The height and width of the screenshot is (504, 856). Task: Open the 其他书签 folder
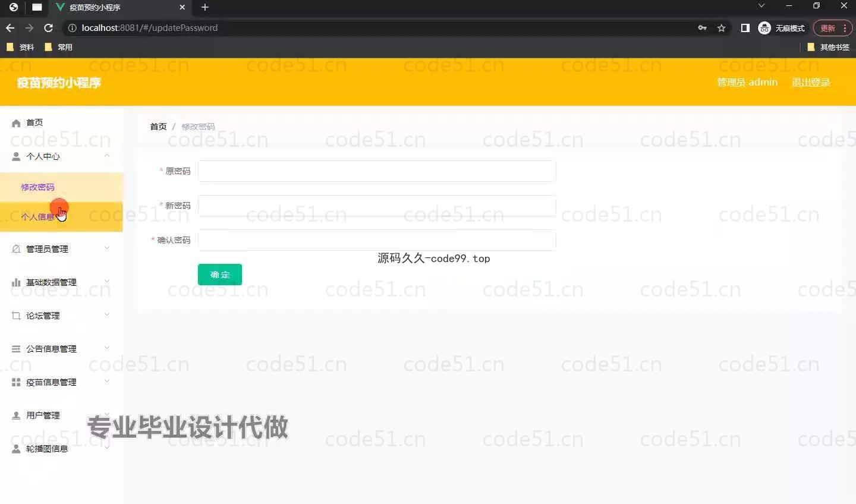click(x=829, y=47)
